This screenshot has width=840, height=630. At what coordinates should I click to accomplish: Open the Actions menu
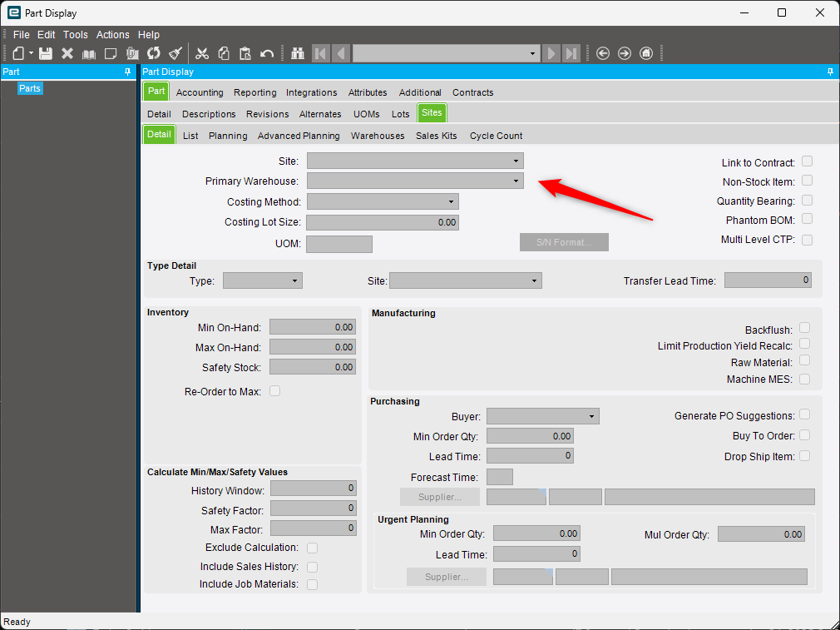112,34
